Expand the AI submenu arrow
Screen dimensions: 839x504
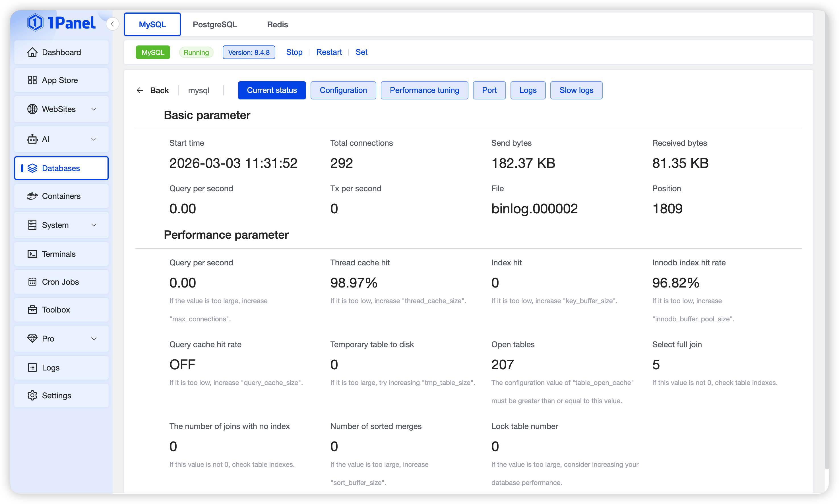tap(94, 139)
